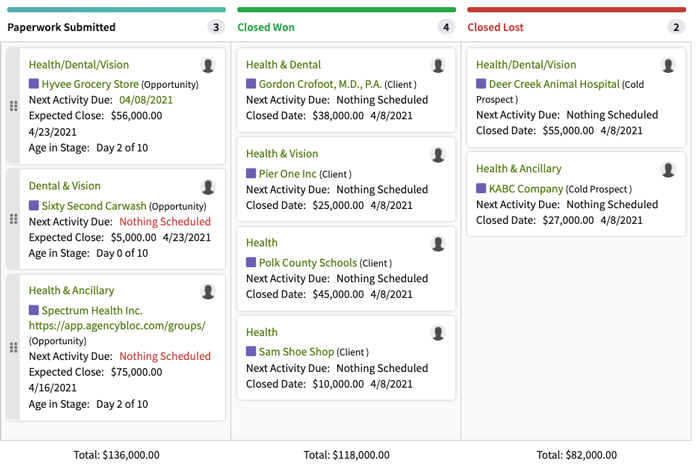Open the Health title on Polk County Schools card
This screenshot has height=468, width=700.
pos(262,242)
